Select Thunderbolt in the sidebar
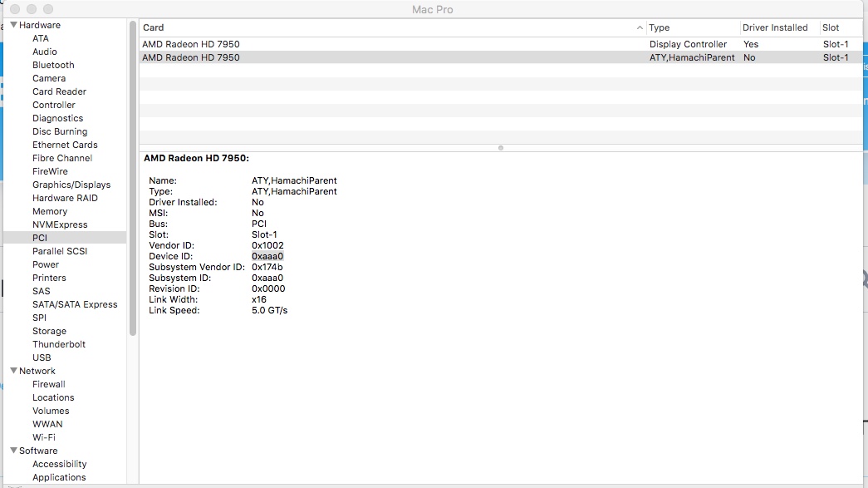Screen dimensions: 868x488 [x=59, y=344]
